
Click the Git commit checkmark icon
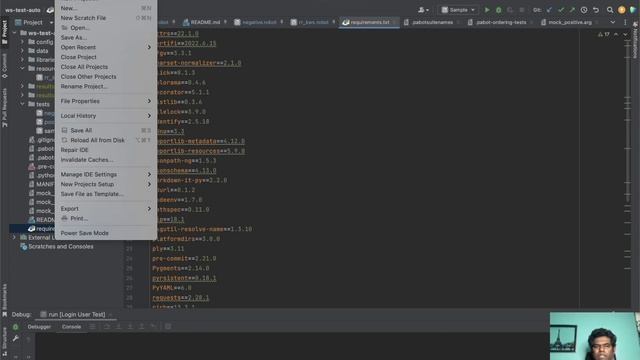point(561,10)
